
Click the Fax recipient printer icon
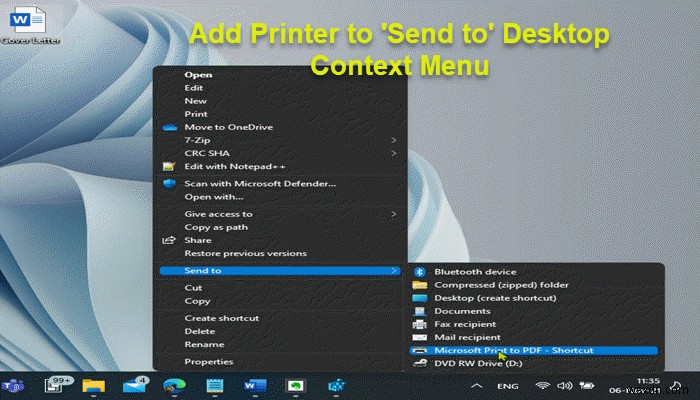pyautogui.click(x=420, y=324)
